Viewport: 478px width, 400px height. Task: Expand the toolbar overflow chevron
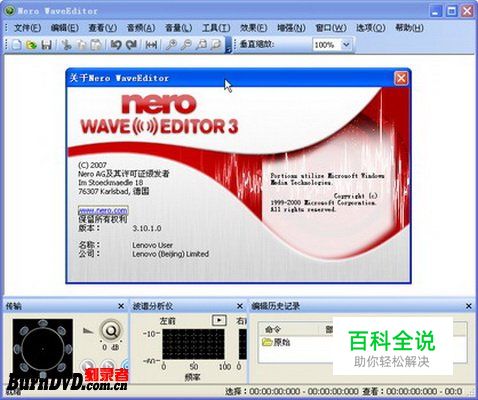[228, 45]
